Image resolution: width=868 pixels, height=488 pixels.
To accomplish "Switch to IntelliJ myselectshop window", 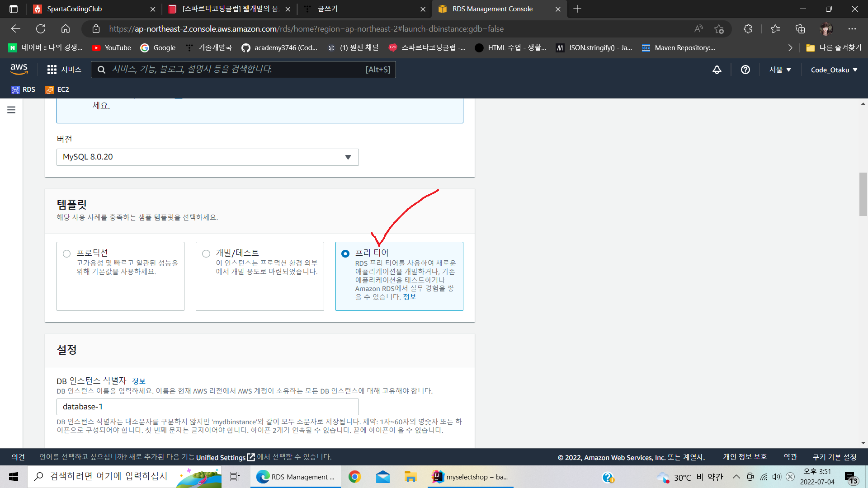I will [471, 477].
